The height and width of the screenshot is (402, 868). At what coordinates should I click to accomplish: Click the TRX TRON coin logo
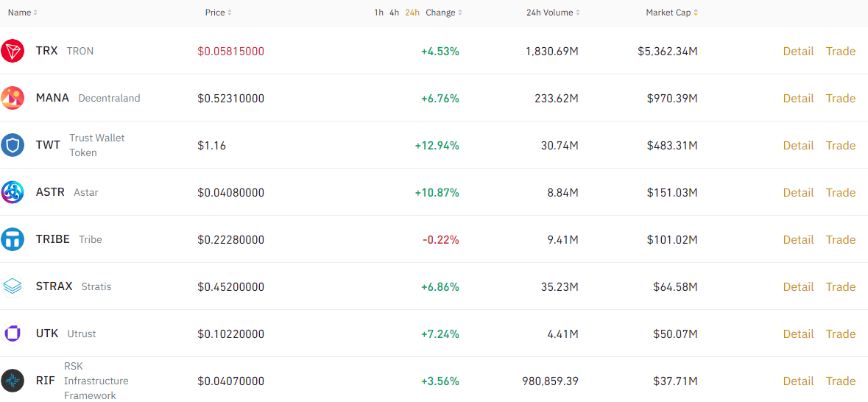click(x=13, y=51)
